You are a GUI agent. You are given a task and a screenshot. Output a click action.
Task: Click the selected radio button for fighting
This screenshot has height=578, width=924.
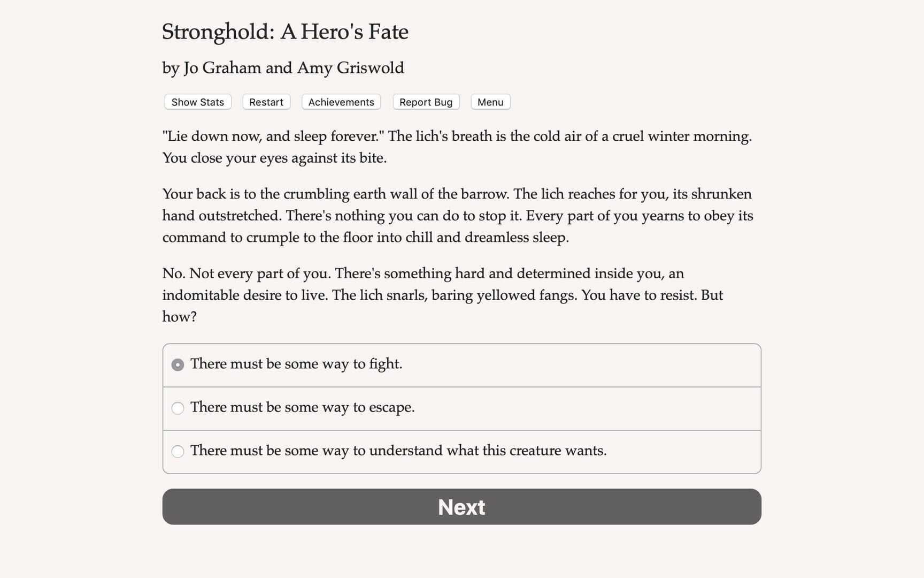(x=178, y=364)
